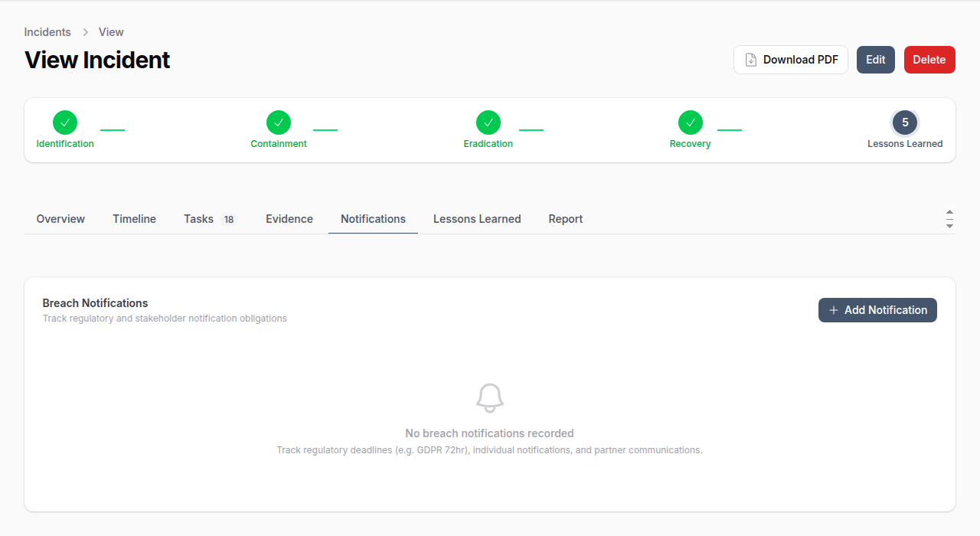This screenshot has width=980, height=536.
Task: Click the bell icon in empty state
Action: tap(490, 398)
